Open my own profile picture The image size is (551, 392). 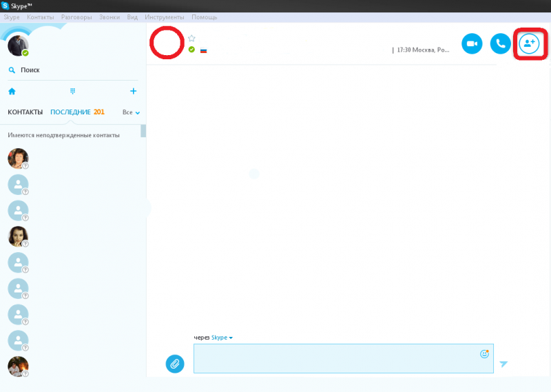pos(18,45)
